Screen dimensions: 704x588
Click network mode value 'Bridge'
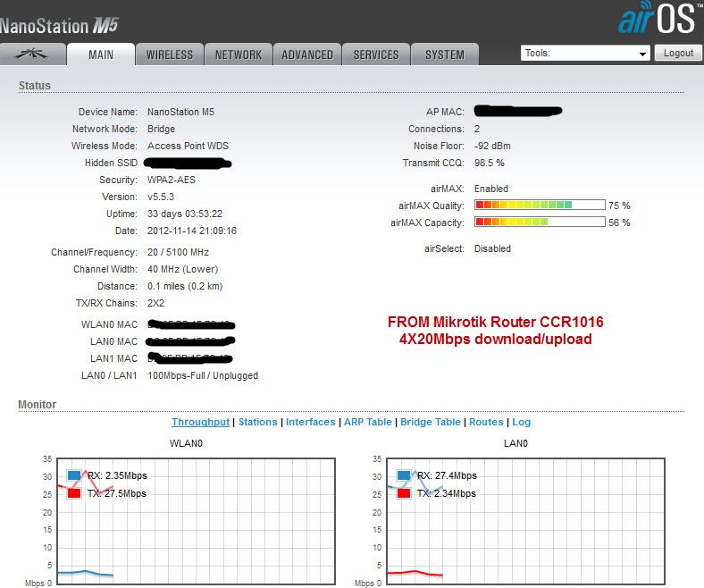point(161,129)
